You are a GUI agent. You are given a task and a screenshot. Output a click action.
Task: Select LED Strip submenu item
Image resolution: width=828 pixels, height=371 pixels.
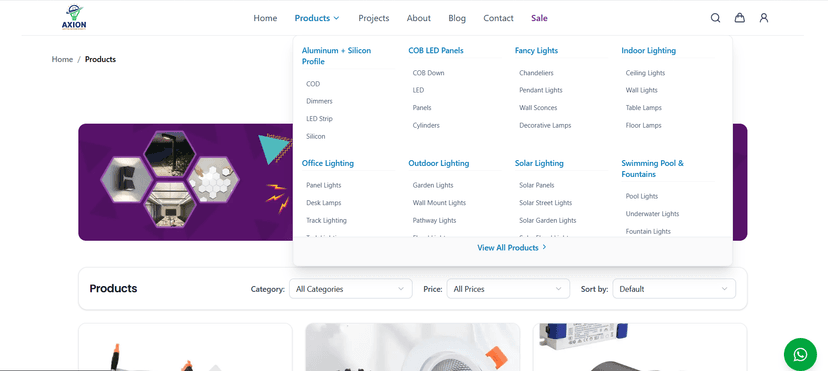[x=319, y=119]
